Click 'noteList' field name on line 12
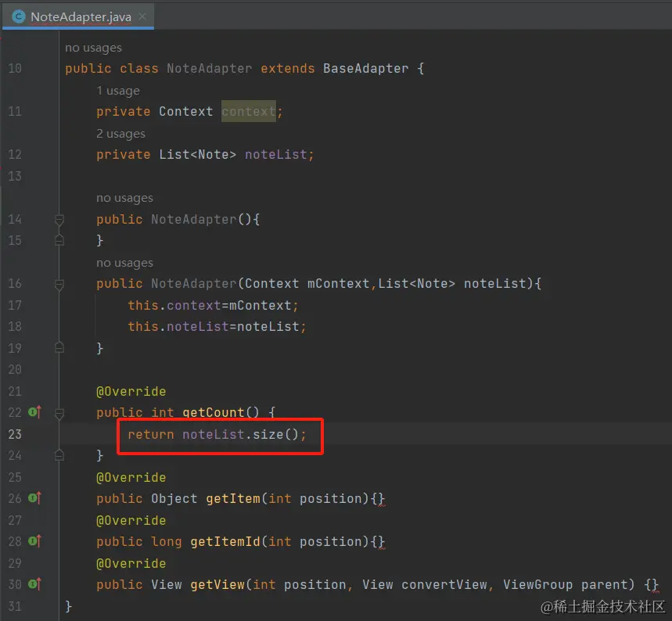This screenshot has width=672, height=621. point(275,155)
